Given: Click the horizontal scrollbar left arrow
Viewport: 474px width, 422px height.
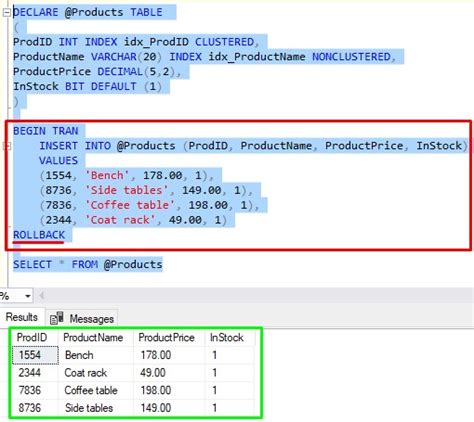Looking at the screenshot, I should (42, 296).
